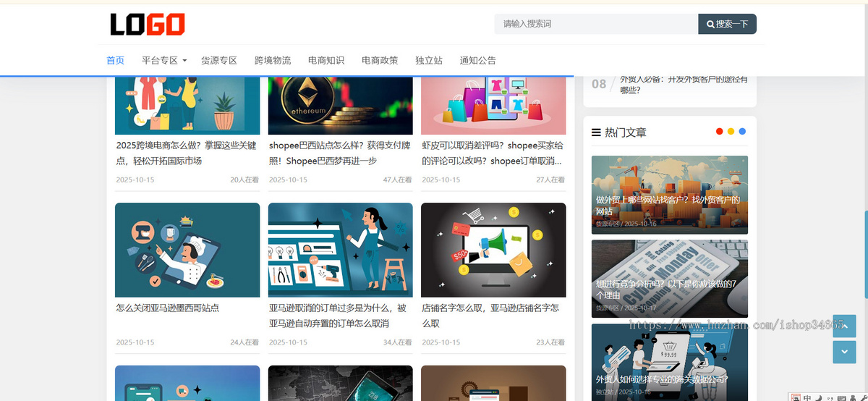
Task: Open the 跨境物流 menu item
Action: pyautogui.click(x=273, y=60)
